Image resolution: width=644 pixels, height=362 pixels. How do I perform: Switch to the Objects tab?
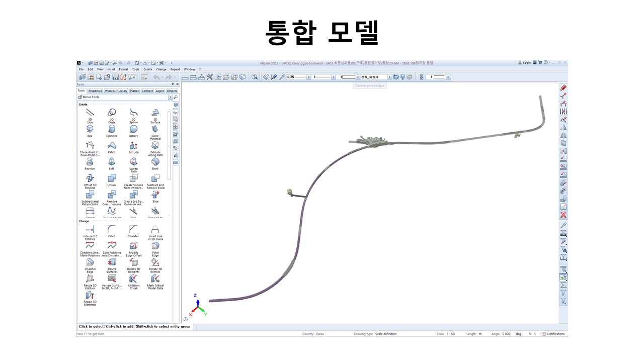tap(172, 91)
